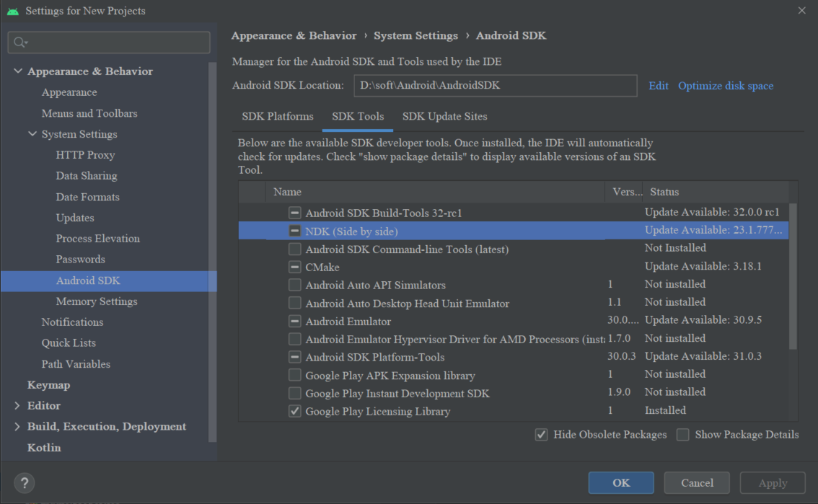Screen dimensions: 818x504
Task: Expand Build, Execution, Deployment section
Action: pyautogui.click(x=17, y=426)
